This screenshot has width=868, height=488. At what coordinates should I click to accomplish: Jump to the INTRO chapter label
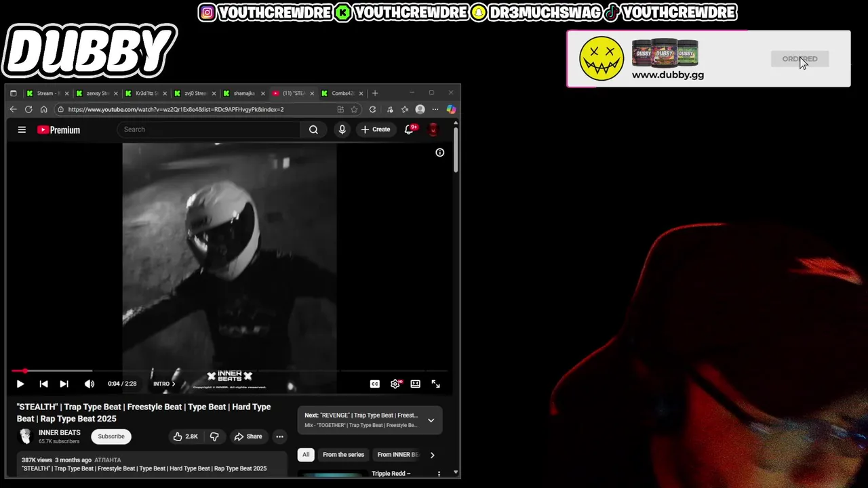click(164, 384)
